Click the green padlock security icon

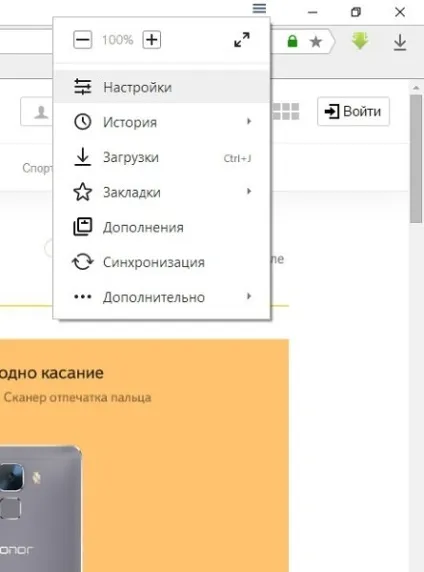click(x=292, y=41)
